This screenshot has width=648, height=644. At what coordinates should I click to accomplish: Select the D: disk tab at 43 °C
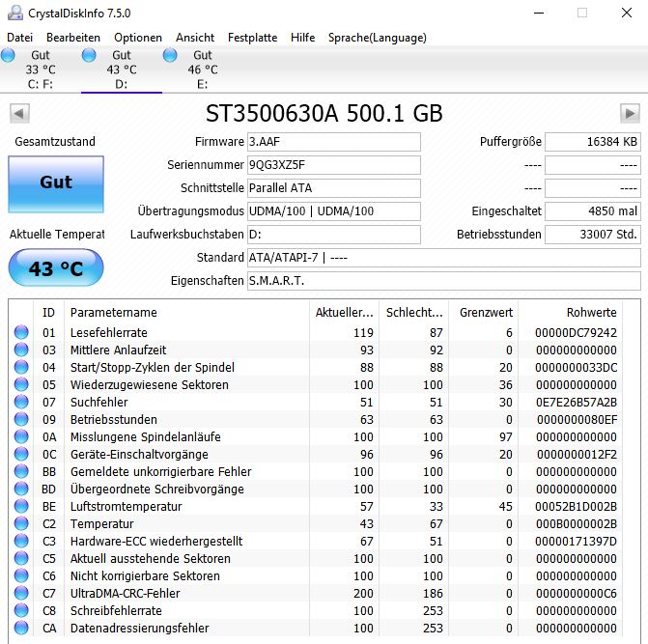pos(122,70)
